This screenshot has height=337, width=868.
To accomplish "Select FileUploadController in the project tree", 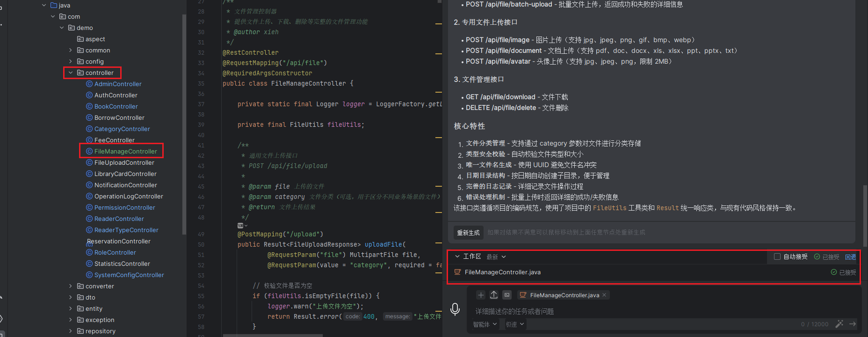I will tap(124, 162).
